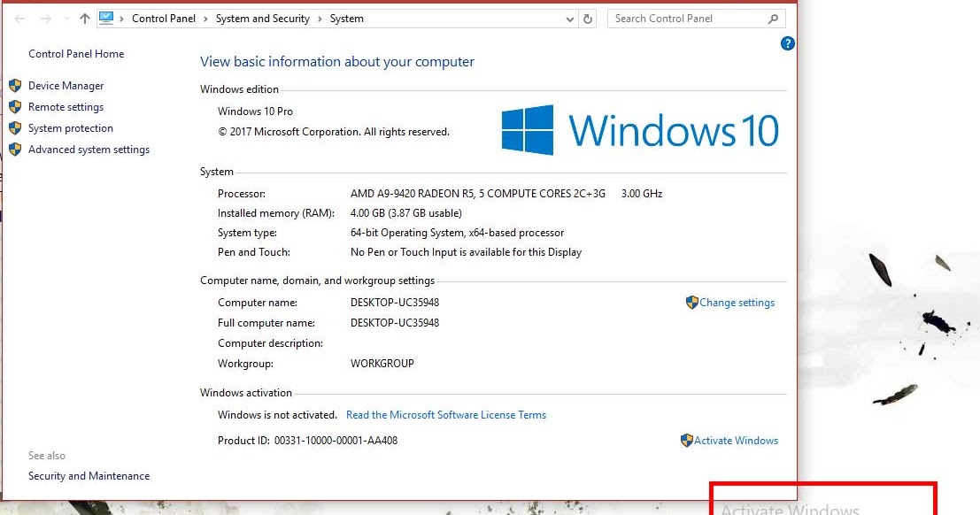Click shield icon beside Device Manager
This screenshot has height=515, width=980.
tap(15, 86)
